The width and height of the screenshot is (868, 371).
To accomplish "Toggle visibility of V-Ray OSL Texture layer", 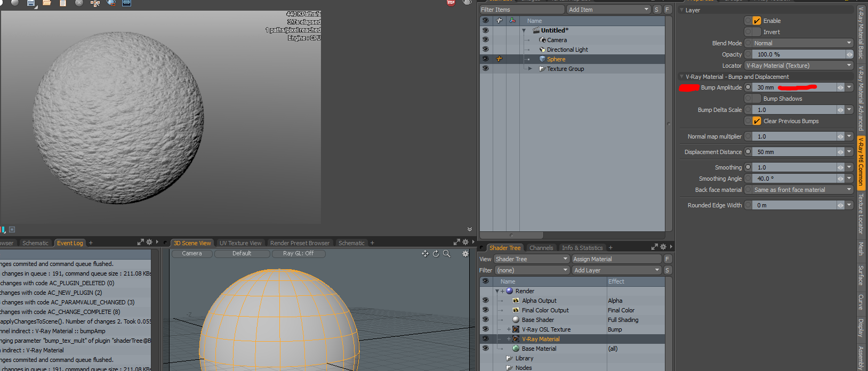I will tap(485, 329).
